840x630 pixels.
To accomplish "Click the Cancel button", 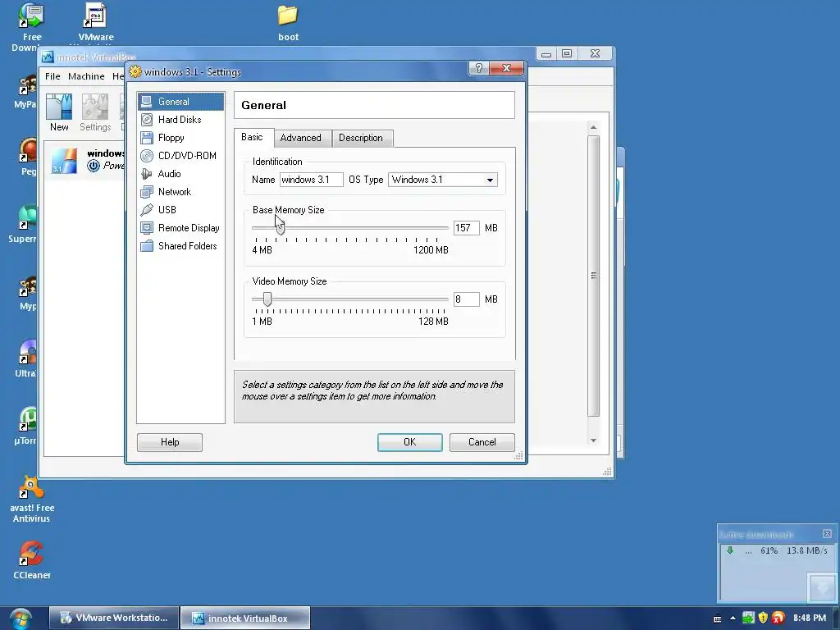I will coord(482,442).
